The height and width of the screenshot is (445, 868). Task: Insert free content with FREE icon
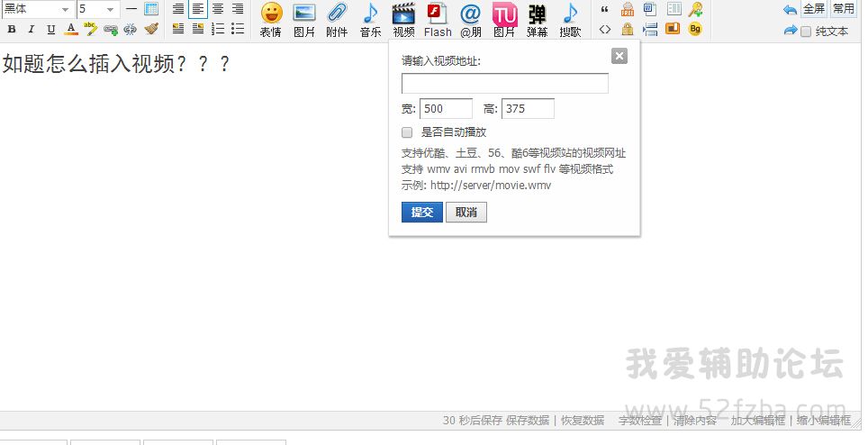pos(628,9)
